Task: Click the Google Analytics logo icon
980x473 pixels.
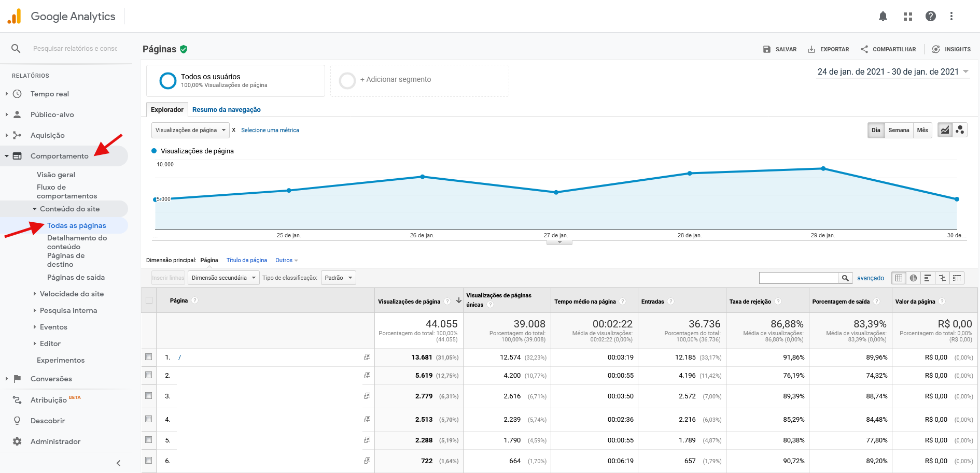Action: (15, 16)
